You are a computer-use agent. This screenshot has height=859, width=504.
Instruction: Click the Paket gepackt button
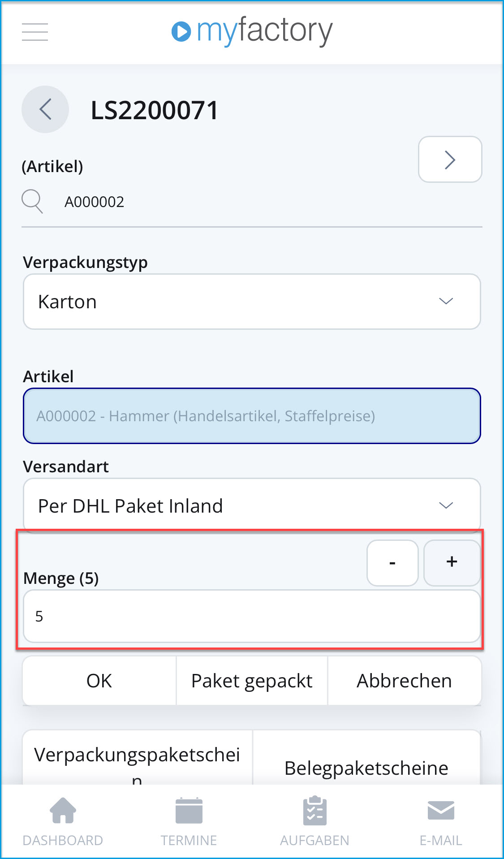pyautogui.click(x=251, y=680)
